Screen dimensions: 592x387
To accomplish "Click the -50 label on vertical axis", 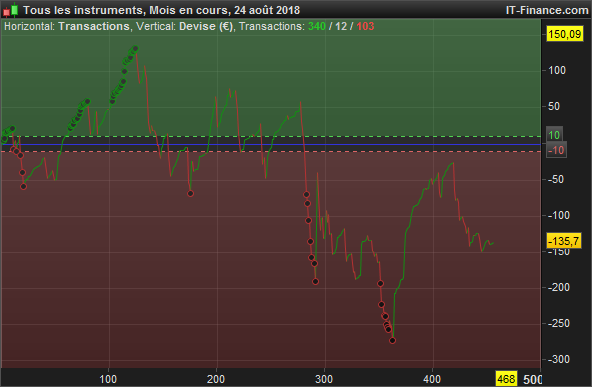I will 556,179.
